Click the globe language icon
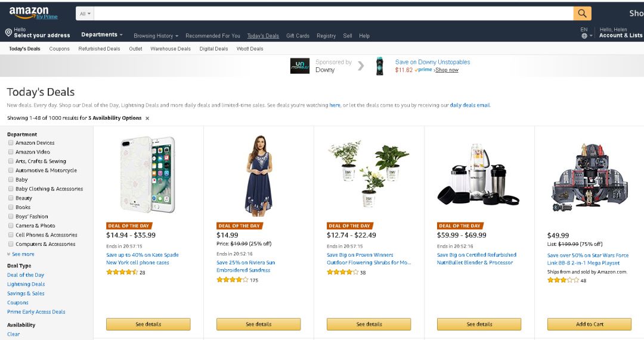 [584, 36]
